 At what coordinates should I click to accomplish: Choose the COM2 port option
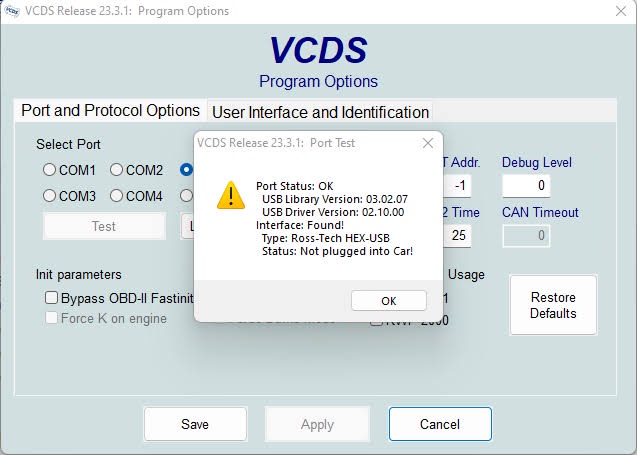[x=117, y=170]
